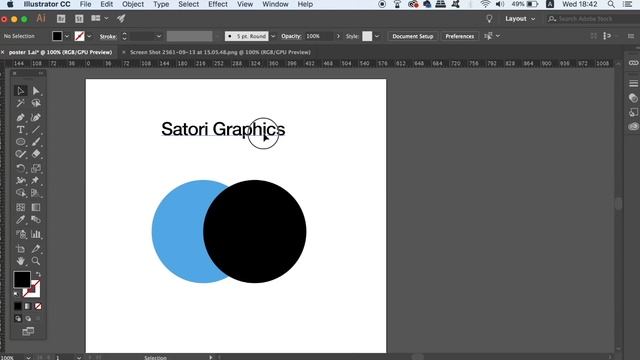Click the Opacity label link

(x=291, y=36)
